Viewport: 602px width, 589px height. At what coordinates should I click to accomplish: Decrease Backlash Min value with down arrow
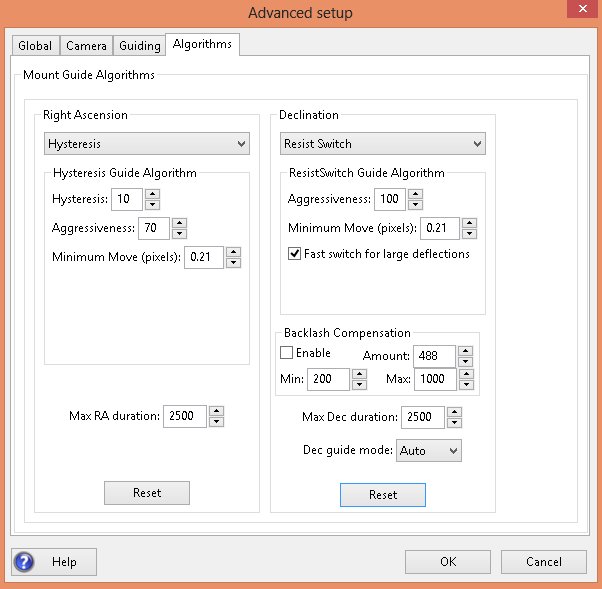(x=359, y=384)
